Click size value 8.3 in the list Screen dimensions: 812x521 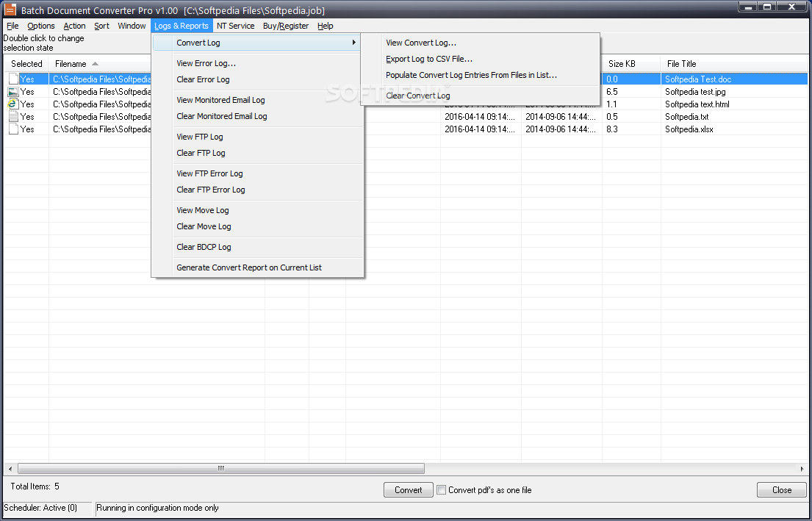[x=612, y=129]
